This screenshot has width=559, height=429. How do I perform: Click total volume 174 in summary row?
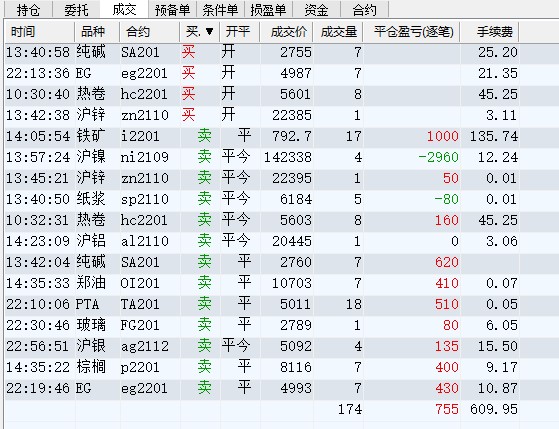point(350,409)
